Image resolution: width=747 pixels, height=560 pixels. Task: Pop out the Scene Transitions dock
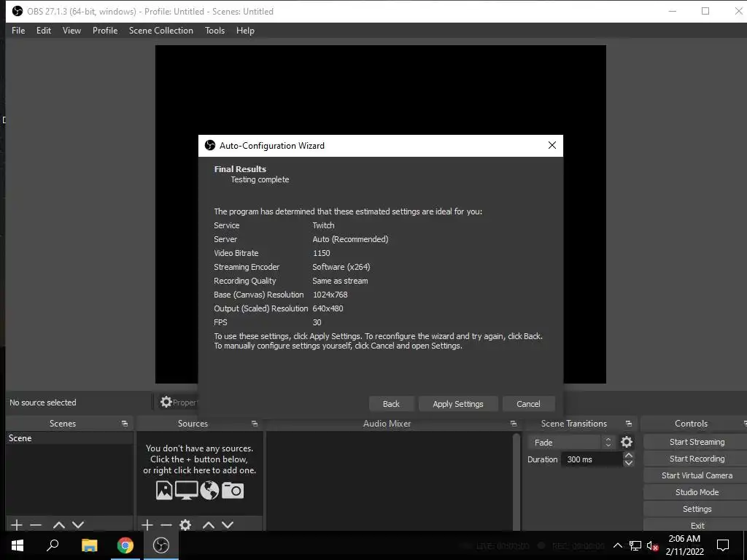628,424
